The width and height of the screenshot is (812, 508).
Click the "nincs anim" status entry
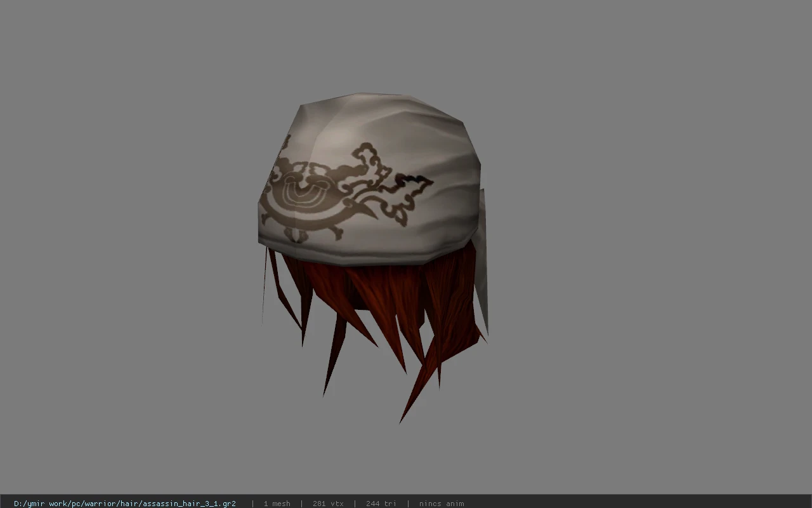(442, 504)
